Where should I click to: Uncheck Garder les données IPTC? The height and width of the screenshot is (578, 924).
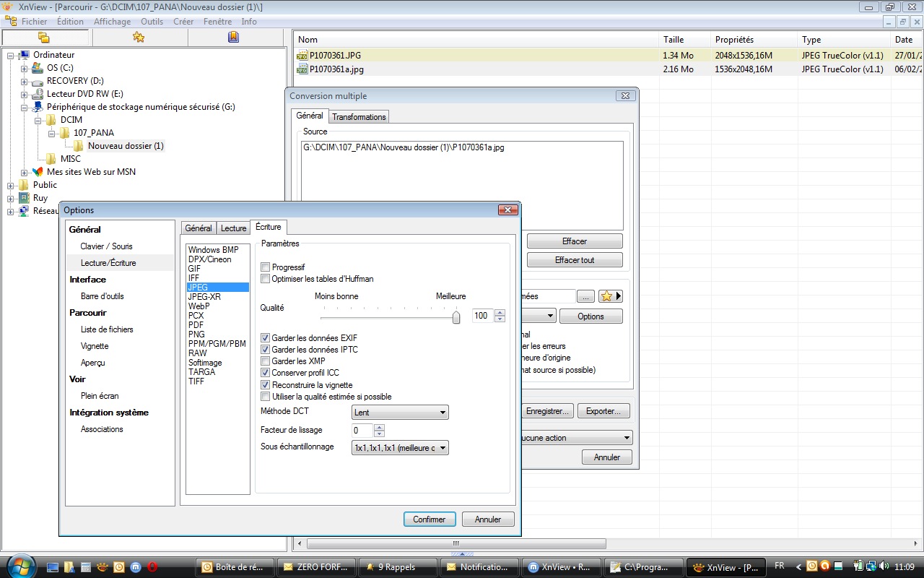(x=265, y=350)
